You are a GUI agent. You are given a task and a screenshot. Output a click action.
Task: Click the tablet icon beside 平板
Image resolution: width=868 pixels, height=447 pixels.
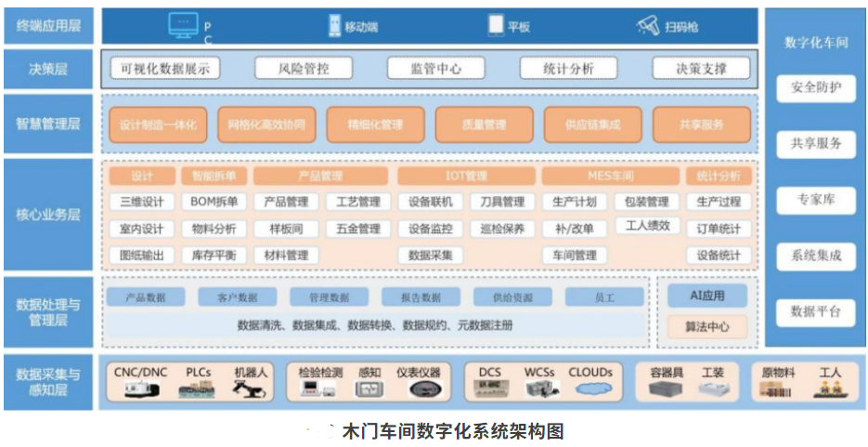[496, 25]
